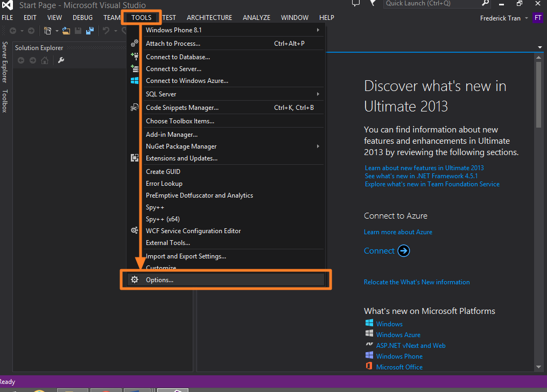547x392 pixels.
Task: Click the Connect to Server icon
Action: [135, 68]
